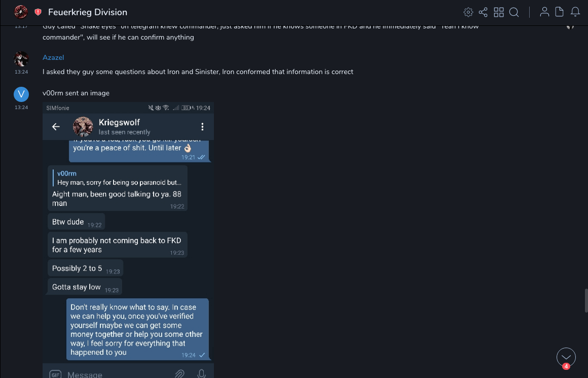This screenshot has width=588, height=378.
Task: Click the Feuerkrieg Division chat title
Action: pos(88,12)
